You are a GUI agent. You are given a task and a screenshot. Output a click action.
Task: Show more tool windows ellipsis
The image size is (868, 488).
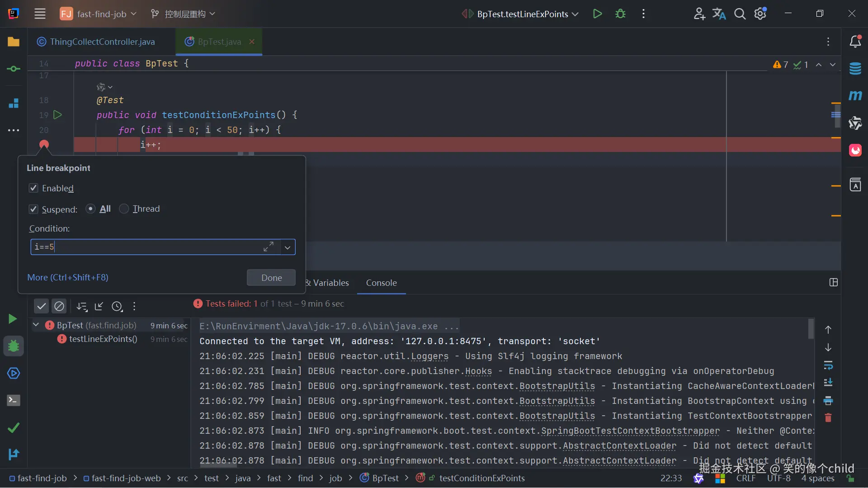coord(14,130)
